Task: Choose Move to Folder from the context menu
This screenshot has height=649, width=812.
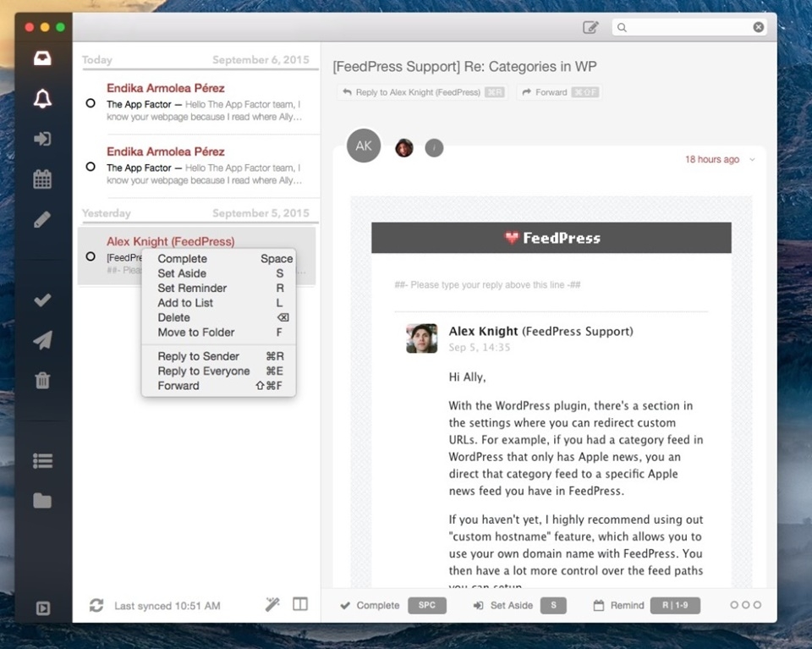Action: (x=218, y=332)
